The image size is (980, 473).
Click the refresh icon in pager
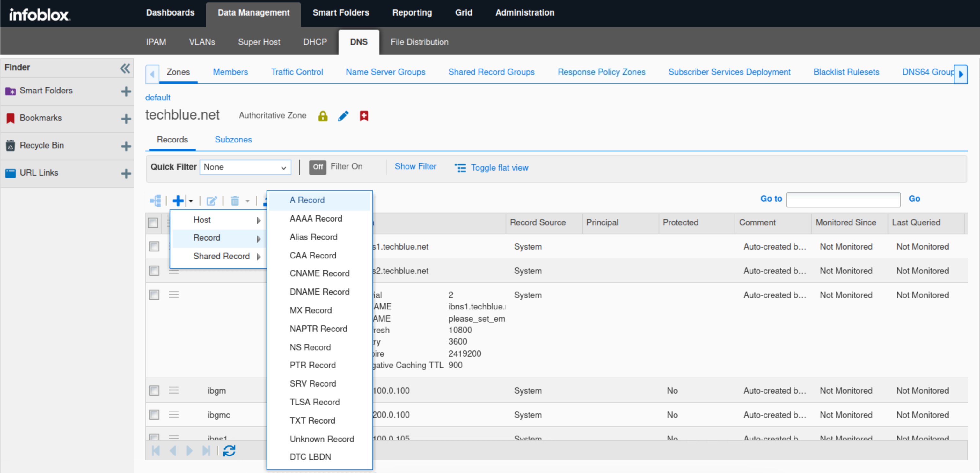coord(229,451)
